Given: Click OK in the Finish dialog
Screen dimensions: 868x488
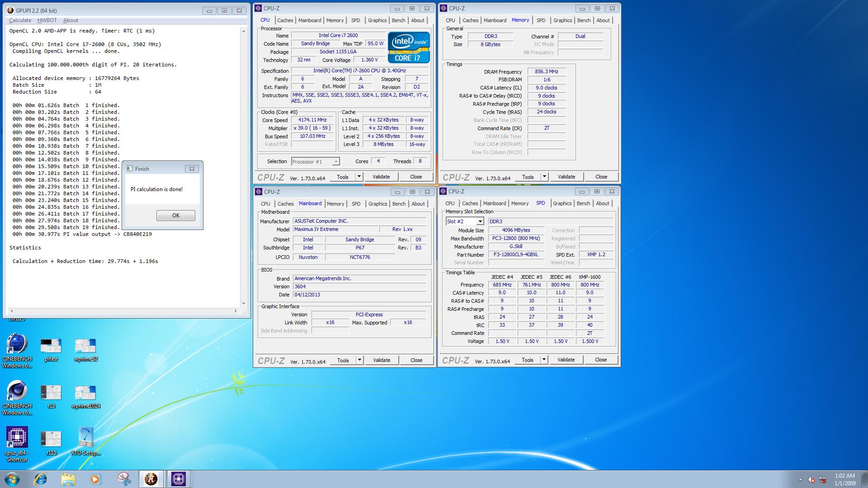Looking at the screenshot, I should pos(176,216).
